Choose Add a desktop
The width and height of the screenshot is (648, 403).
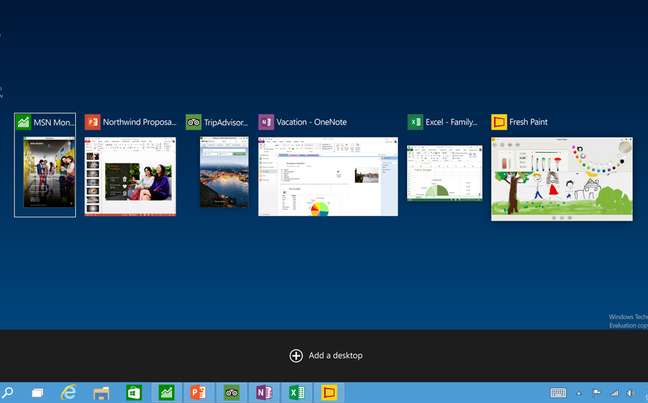[326, 355]
